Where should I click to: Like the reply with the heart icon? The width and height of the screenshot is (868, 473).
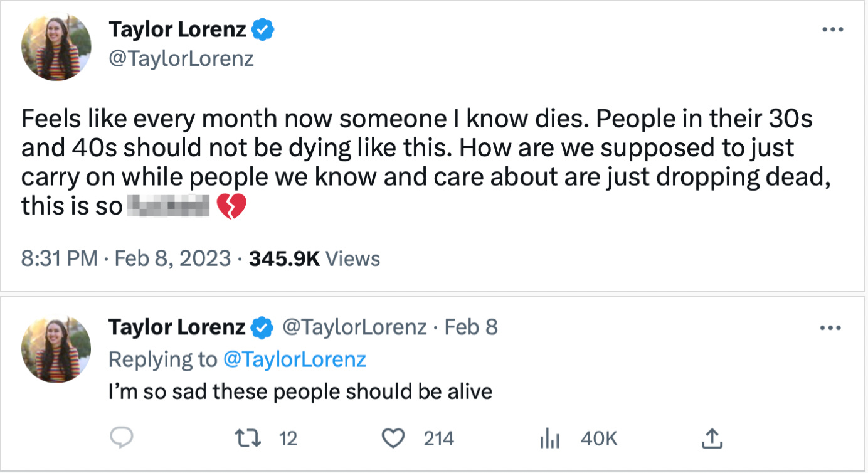click(x=394, y=438)
